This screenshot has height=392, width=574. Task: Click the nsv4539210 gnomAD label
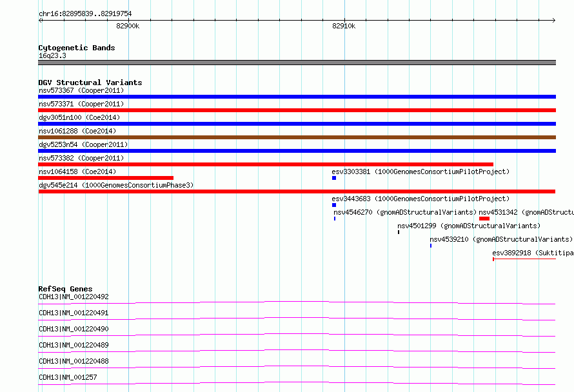(x=501, y=239)
